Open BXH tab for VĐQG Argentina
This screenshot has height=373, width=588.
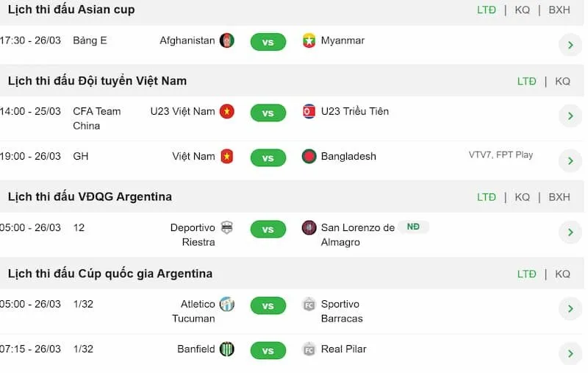pyautogui.click(x=559, y=197)
